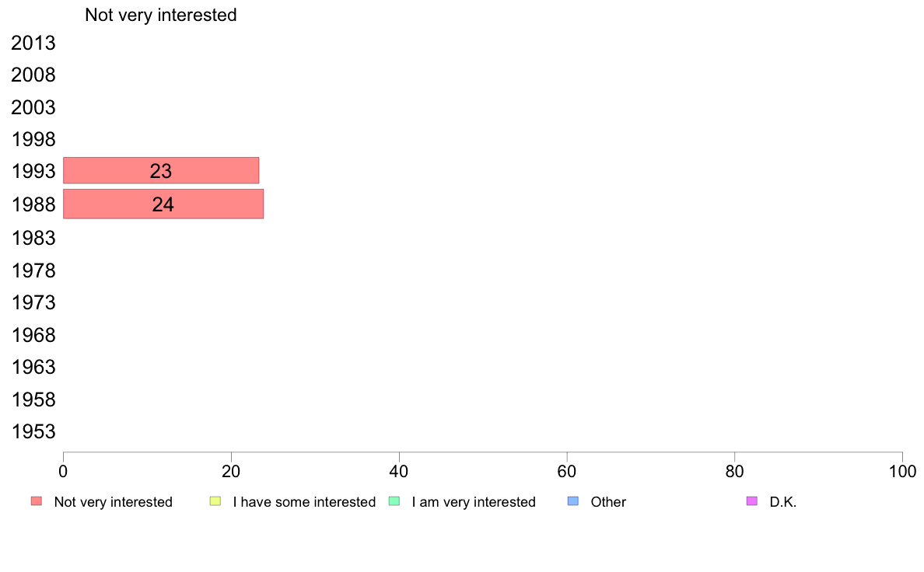The width and height of the screenshot is (924, 572).
Task: Click the 100 tick on the x-axis
Action: tap(902, 471)
